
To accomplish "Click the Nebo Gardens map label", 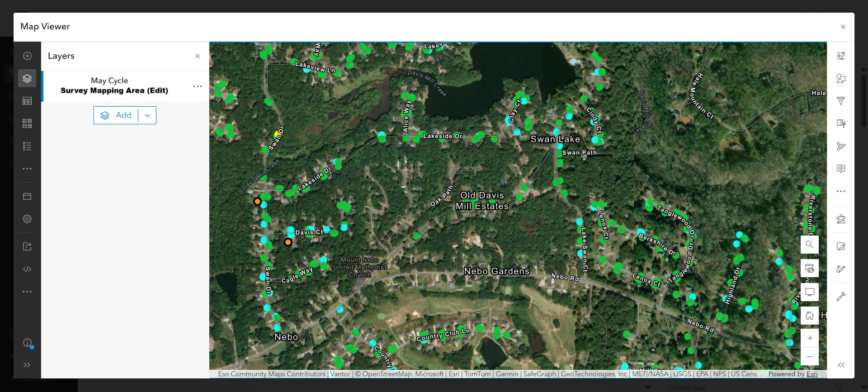I will [496, 271].
